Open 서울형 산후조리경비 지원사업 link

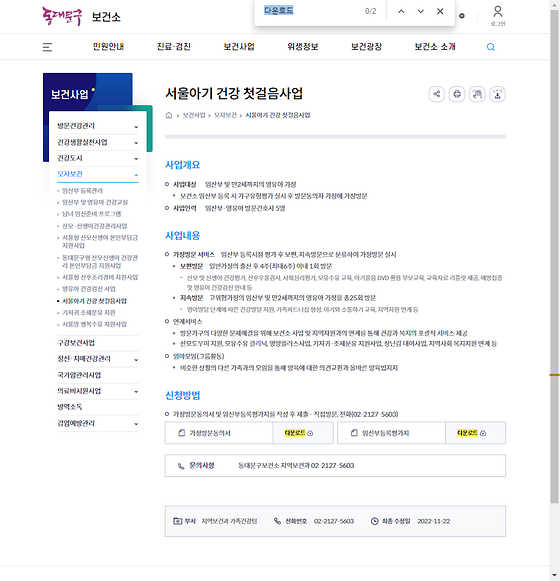pos(100,277)
